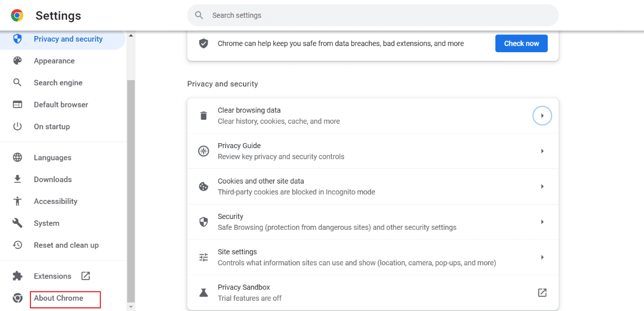Click the Search engine magnifier icon in sidebar

(17, 83)
